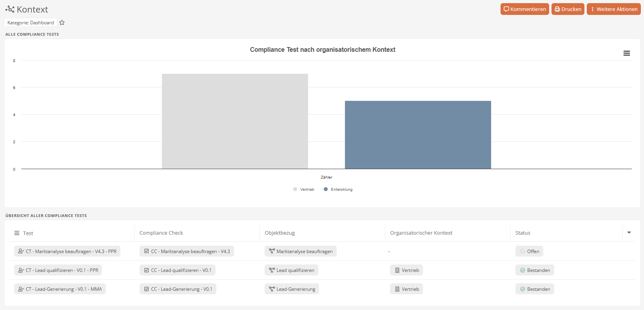Open the chart hamburger context menu
This screenshot has height=310, width=644.
point(627,53)
